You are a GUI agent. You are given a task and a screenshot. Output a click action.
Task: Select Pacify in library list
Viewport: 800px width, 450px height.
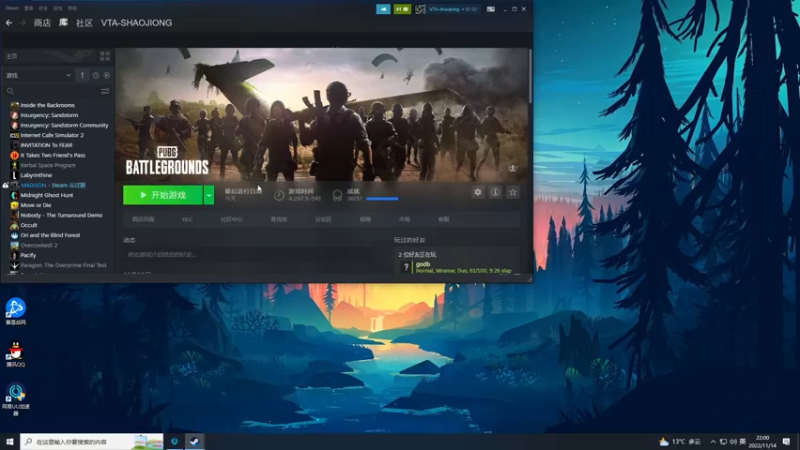point(28,255)
